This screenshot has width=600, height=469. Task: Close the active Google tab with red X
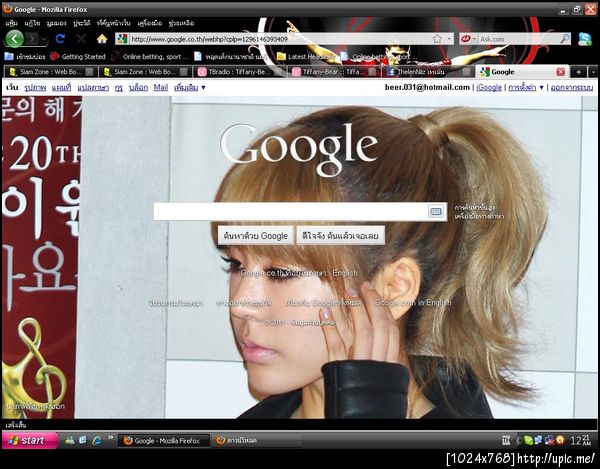pyautogui.click(x=561, y=72)
